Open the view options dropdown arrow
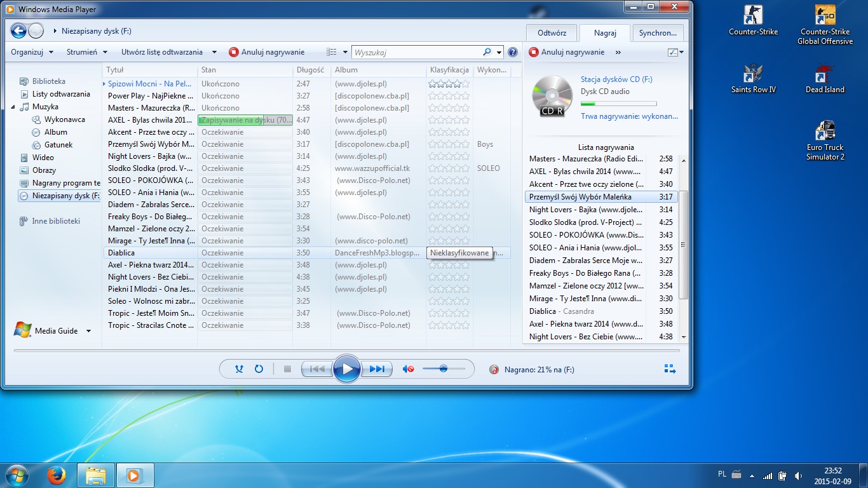 pos(345,52)
